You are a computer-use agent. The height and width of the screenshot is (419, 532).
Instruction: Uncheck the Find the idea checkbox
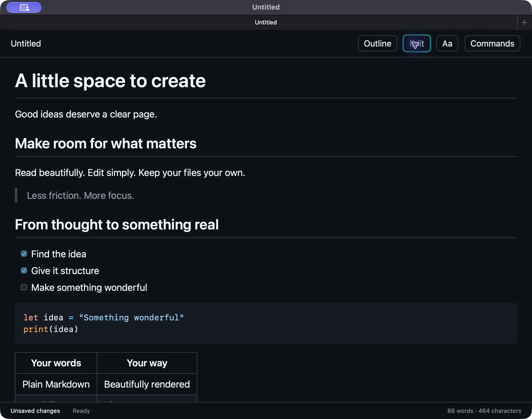pyautogui.click(x=24, y=254)
